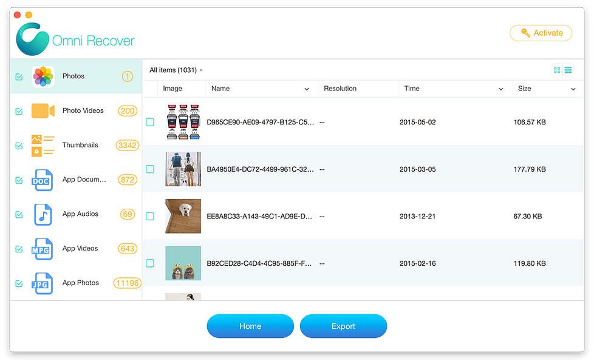
Task: Select the Thumbnails sidebar category
Action: tap(76, 146)
